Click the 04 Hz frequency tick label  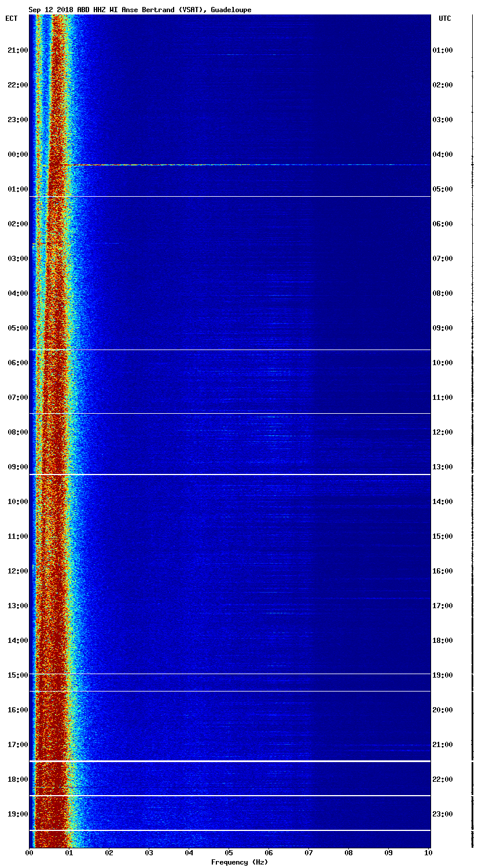click(x=189, y=853)
